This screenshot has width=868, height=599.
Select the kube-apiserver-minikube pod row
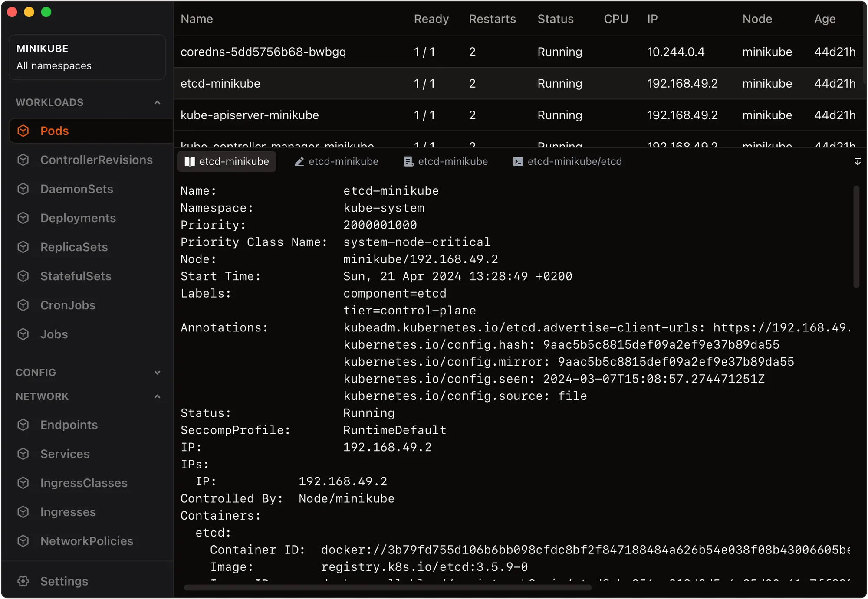click(518, 115)
